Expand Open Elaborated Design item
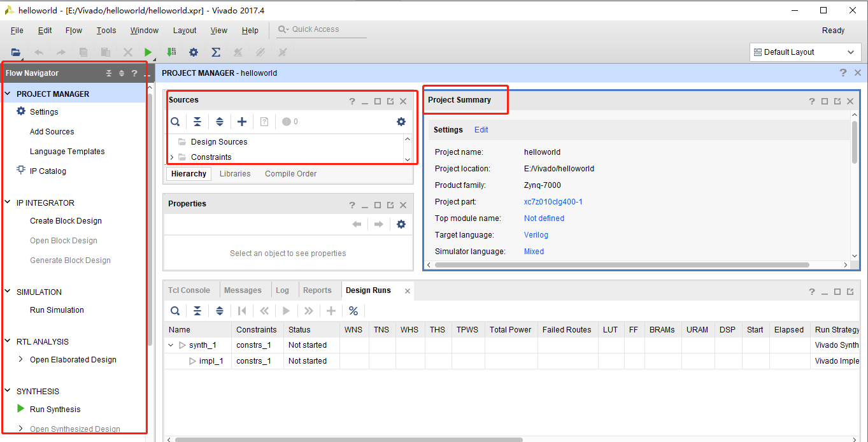 pos(21,359)
